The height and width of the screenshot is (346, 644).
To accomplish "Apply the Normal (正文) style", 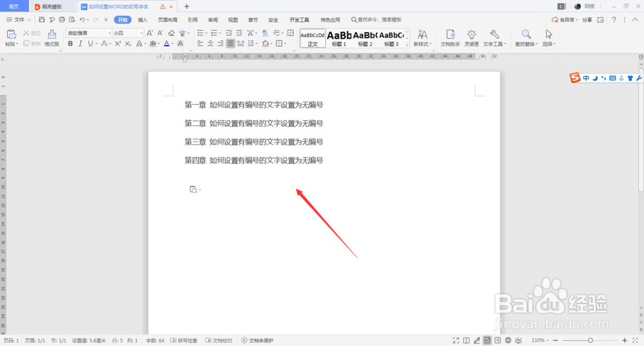I will [312, 38].
